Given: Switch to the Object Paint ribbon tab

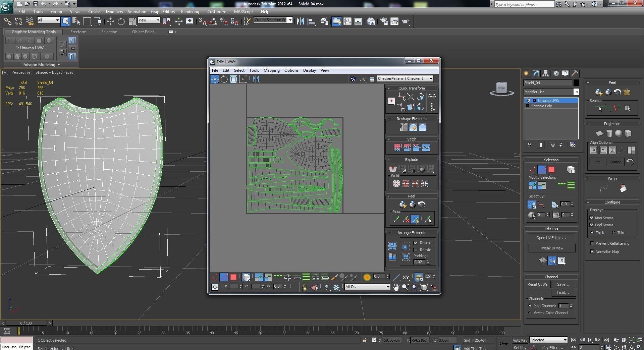Looking at the screenshot, I should point(143,32).
